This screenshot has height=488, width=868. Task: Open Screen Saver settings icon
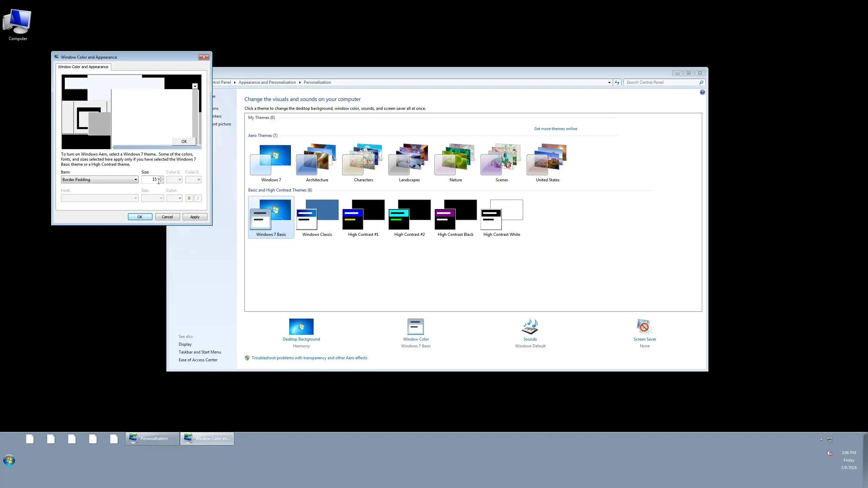644,327
